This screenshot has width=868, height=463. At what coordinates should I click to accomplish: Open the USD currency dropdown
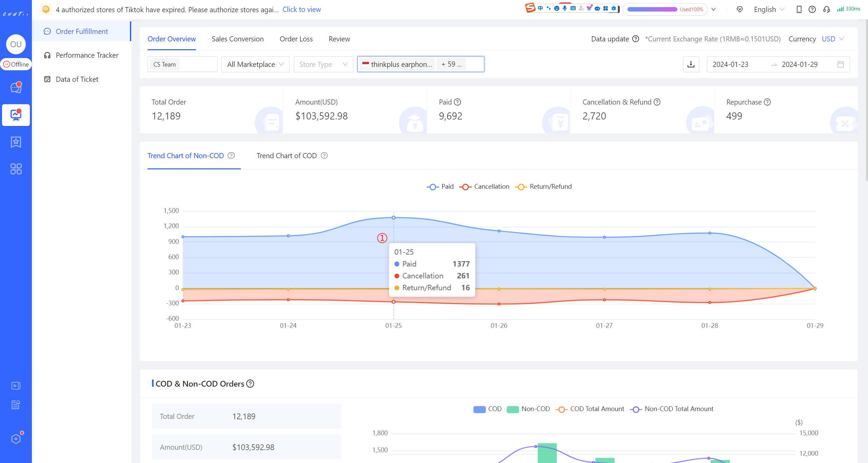(x=833, y=39)
